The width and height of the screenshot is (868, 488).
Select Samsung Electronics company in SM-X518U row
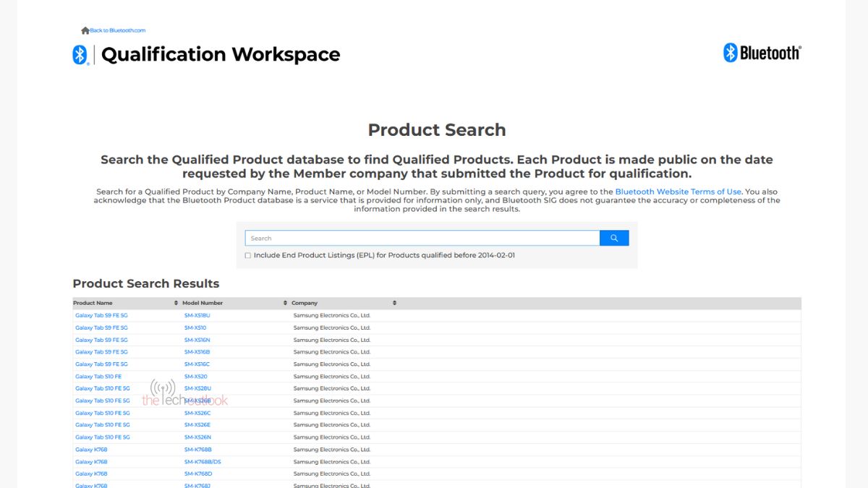click(x=332, y=315)
